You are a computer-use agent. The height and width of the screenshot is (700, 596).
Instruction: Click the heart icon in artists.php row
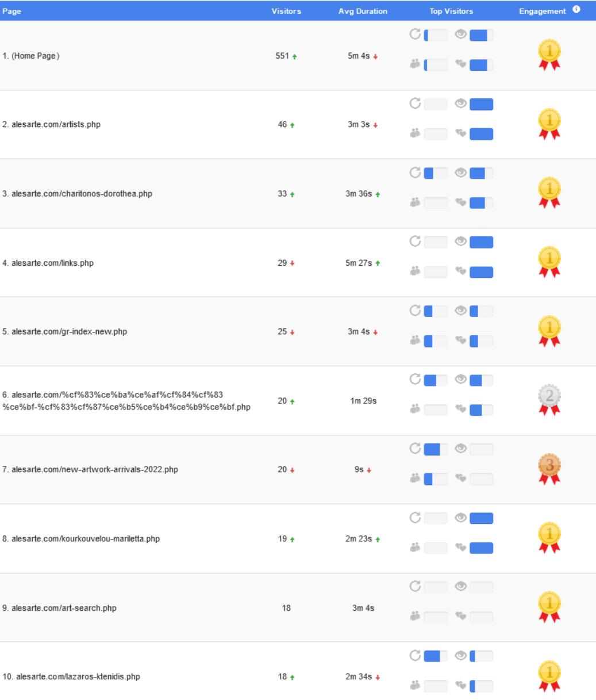pyautogui.click(x=460, y=134)
